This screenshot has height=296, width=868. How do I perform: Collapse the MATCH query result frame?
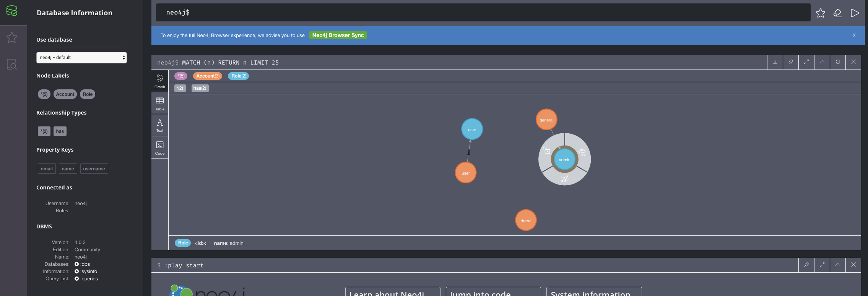822,62
